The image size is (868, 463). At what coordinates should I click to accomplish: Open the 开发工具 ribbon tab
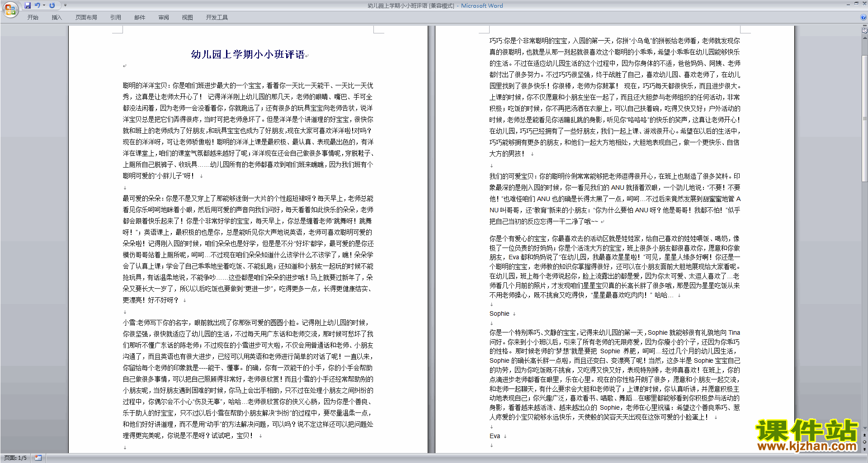(x=217, y=18)
